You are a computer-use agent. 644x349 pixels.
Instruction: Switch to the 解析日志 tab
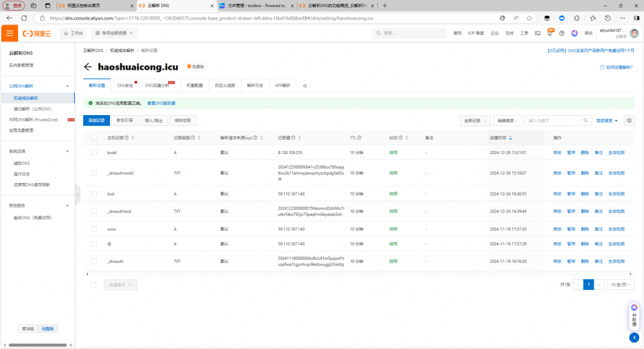tap(255, 86)
